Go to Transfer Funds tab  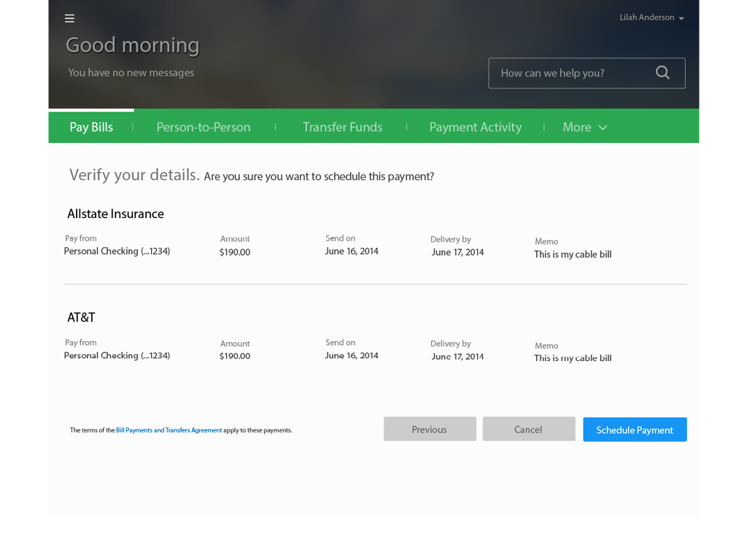click(x=343, y=127)
